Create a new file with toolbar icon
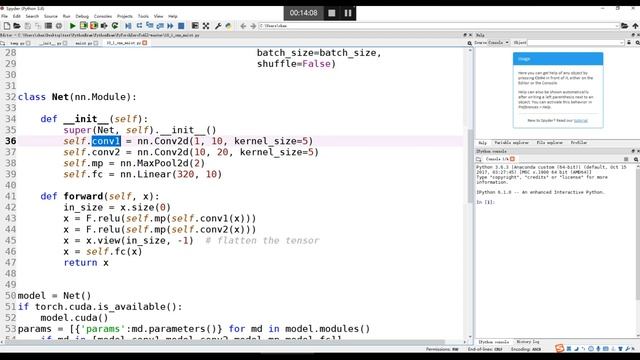 (x=7, y=26)
